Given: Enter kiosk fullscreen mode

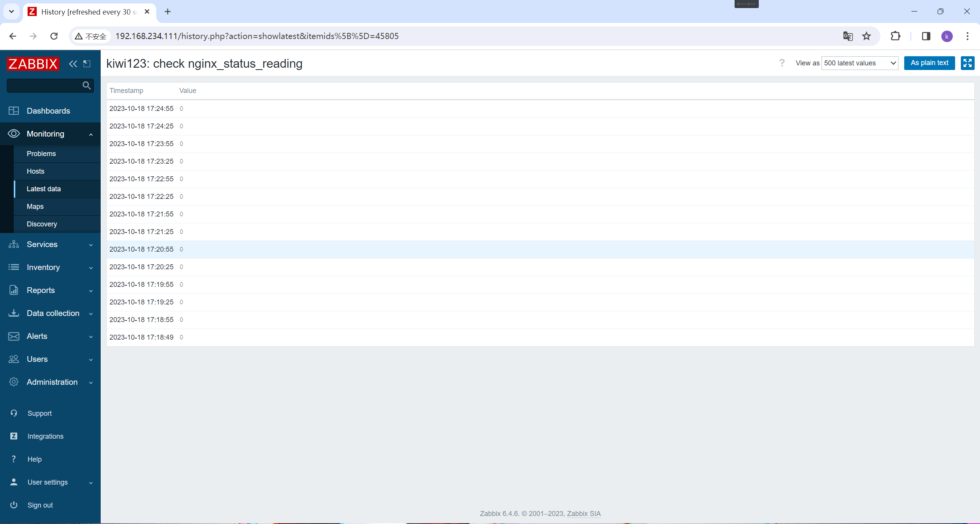Looking at the screenshot, I should 967,63.
